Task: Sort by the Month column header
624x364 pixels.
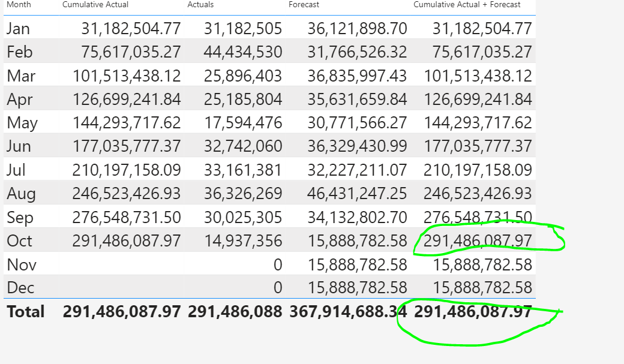Action: tap(19, 5)
